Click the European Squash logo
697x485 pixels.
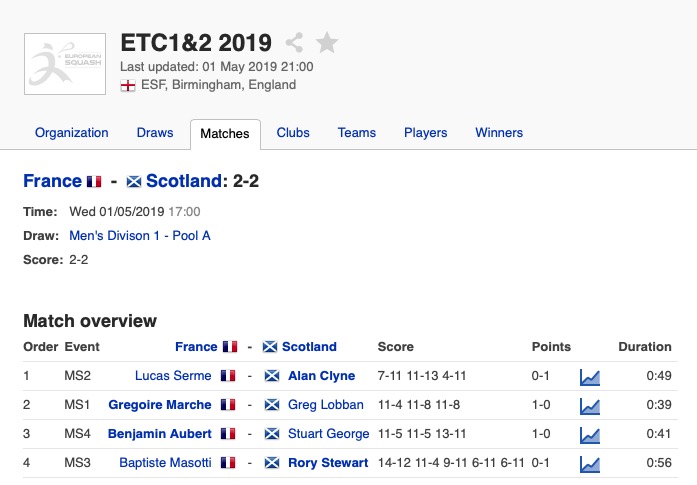(x=65, y=64)
